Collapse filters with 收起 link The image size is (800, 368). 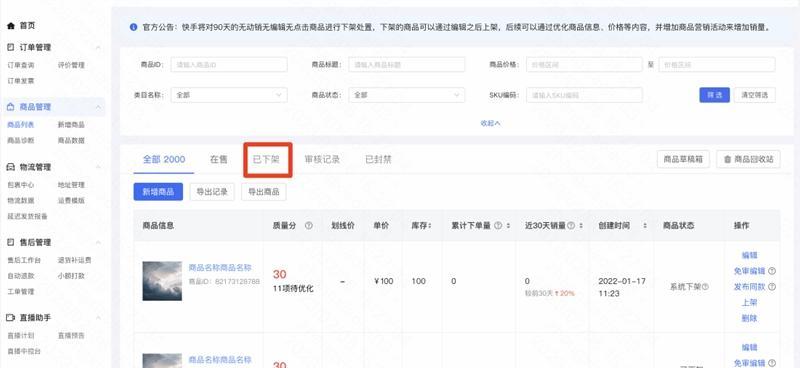click(x=490, y=123)
